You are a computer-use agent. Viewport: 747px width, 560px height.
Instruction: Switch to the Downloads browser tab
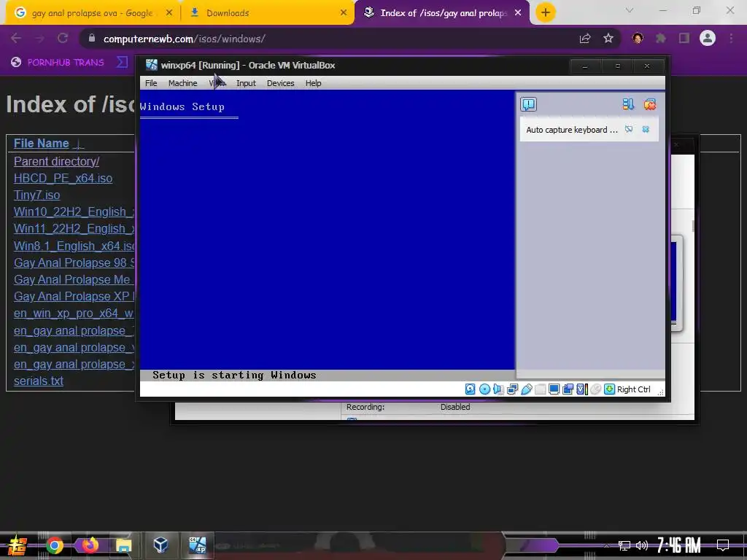[x=267, y=13]
